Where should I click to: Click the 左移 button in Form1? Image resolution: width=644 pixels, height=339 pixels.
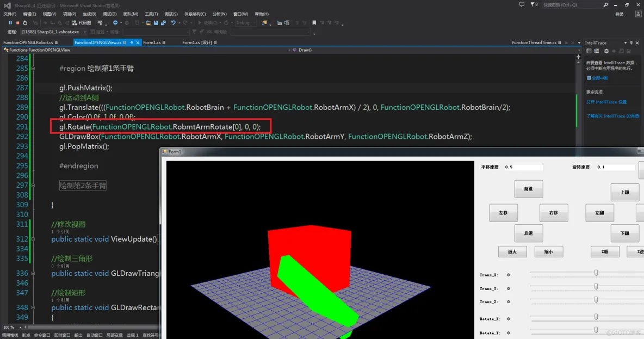coord(503,213)
